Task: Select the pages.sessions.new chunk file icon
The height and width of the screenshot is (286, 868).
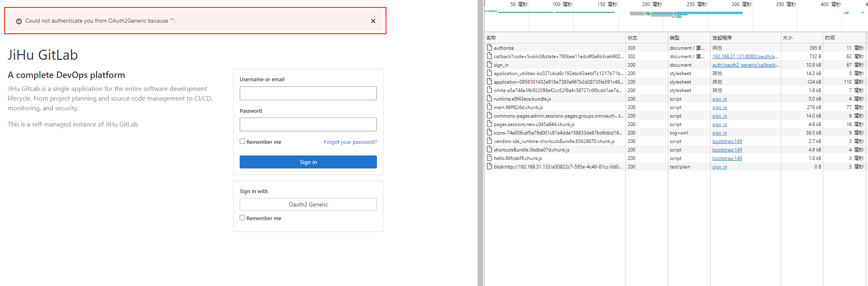Action: tap(489, 124)
